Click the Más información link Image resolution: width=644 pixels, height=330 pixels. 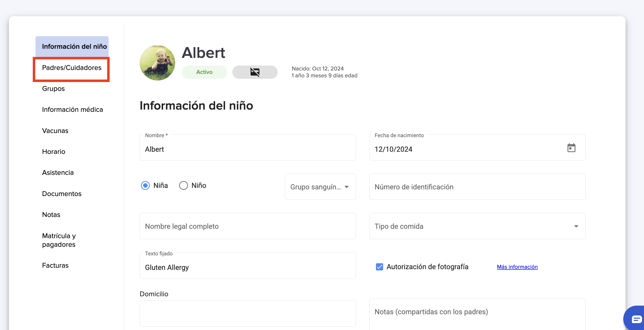[517, 267]
